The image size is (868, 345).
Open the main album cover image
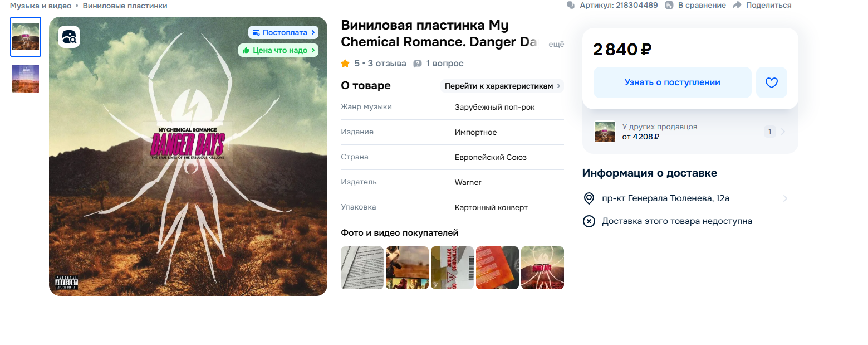click(188, 156)
